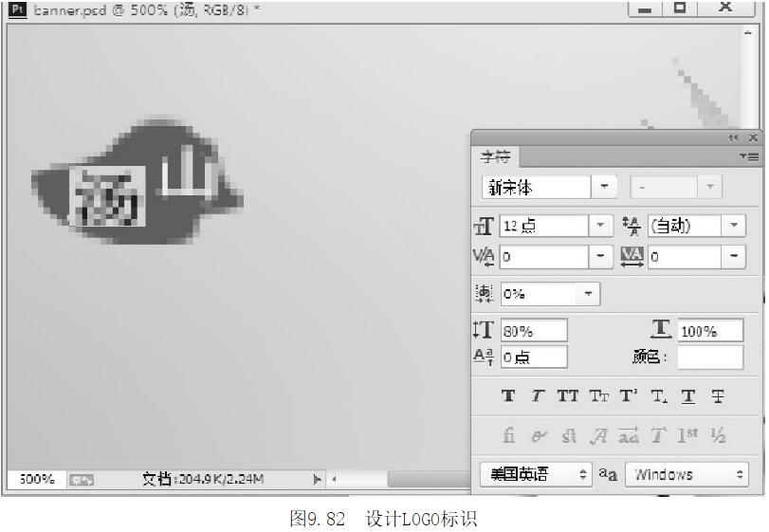Enable ordinals (1st) OpenType icon
769x532 pixels.
tap(687, 435)
